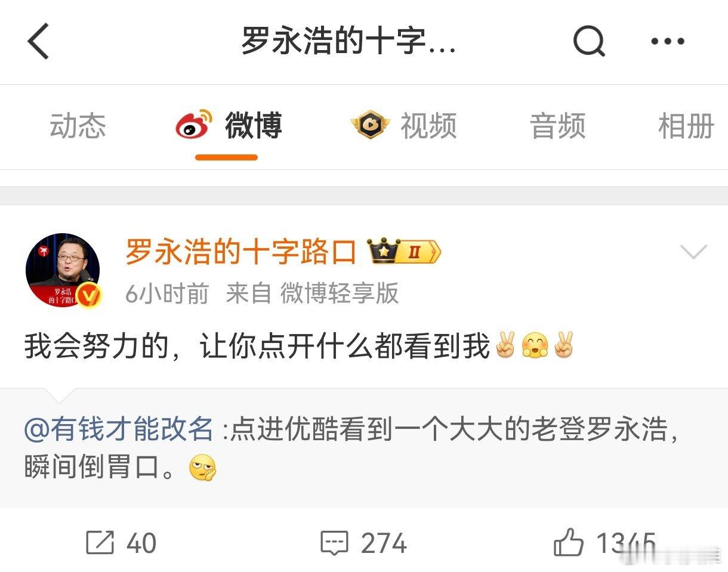The image size is (728, 572).
Task: Open search with the magnifier icon
Action: coord(590,42)
